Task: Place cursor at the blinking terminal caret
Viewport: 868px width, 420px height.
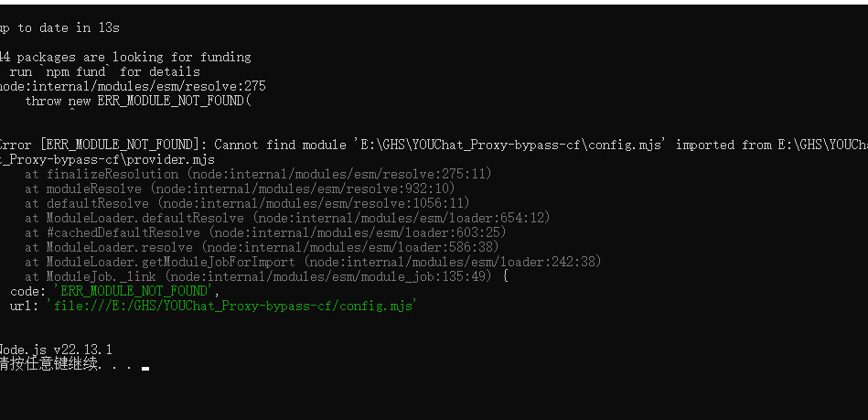Action: [145, 368]
